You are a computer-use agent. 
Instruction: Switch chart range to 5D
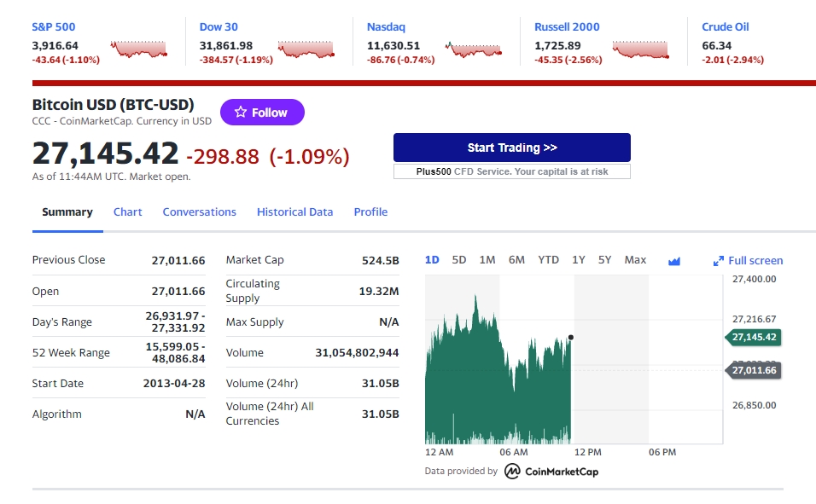(x=459, y=260)
